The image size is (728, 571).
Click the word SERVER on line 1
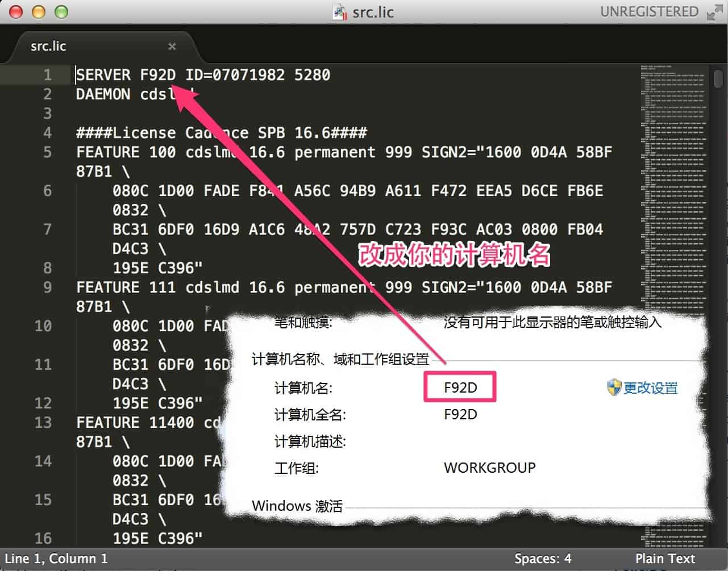103,75
